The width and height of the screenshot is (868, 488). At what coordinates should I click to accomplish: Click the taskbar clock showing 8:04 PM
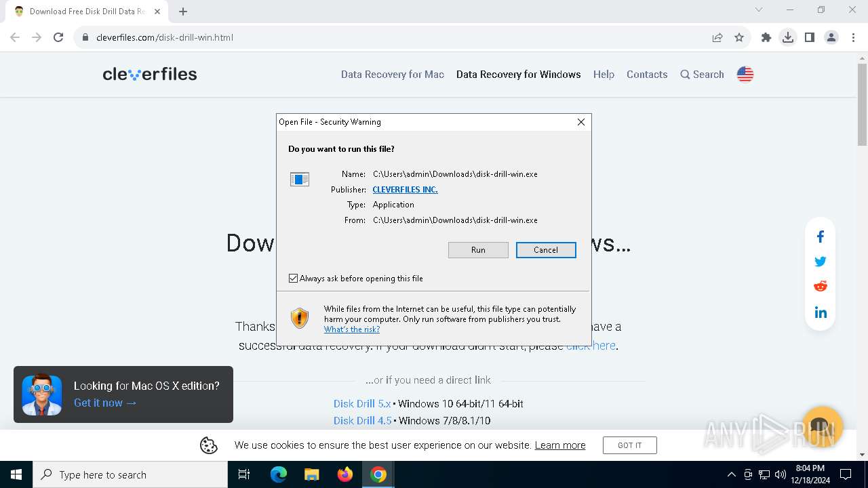point(810,474)
